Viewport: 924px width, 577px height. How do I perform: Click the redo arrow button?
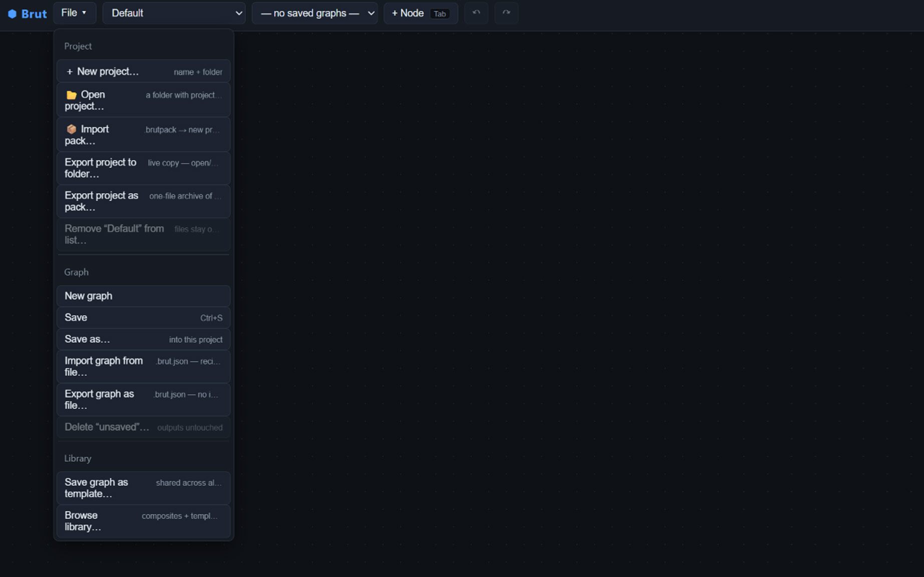coord(506,13)
